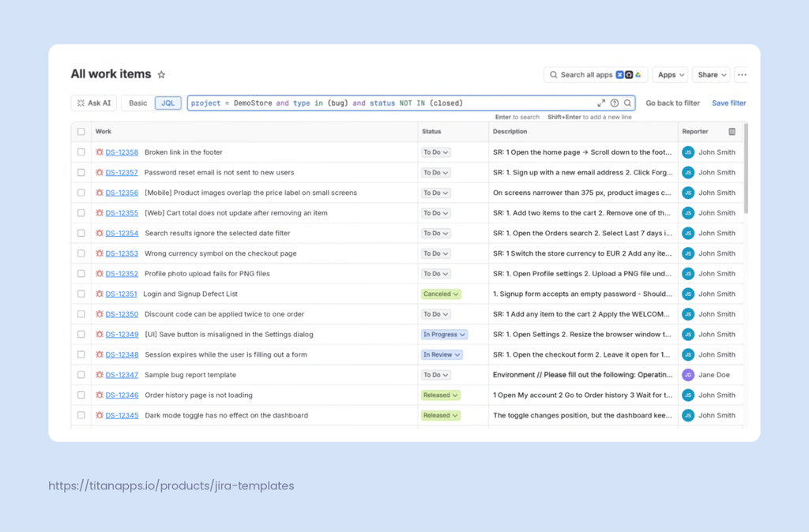Screen dimensions: 809x532
Task: Open the DS-12356 issue link
Action: tap(122, 193)
